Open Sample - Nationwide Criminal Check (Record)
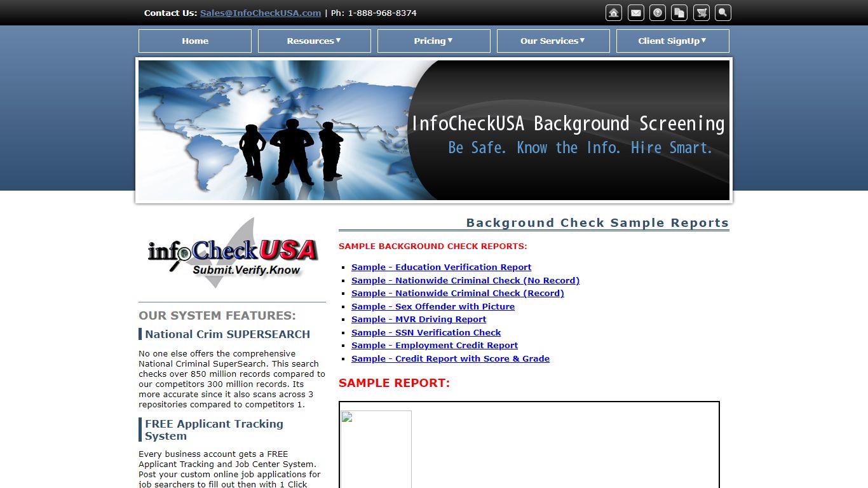 pos(458,294)
